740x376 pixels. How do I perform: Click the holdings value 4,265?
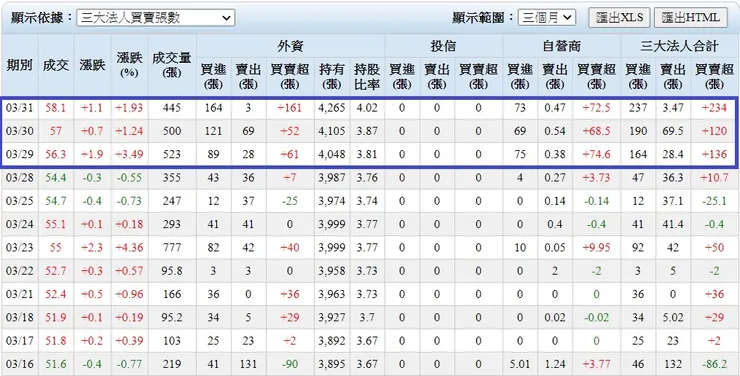(332, 108)
